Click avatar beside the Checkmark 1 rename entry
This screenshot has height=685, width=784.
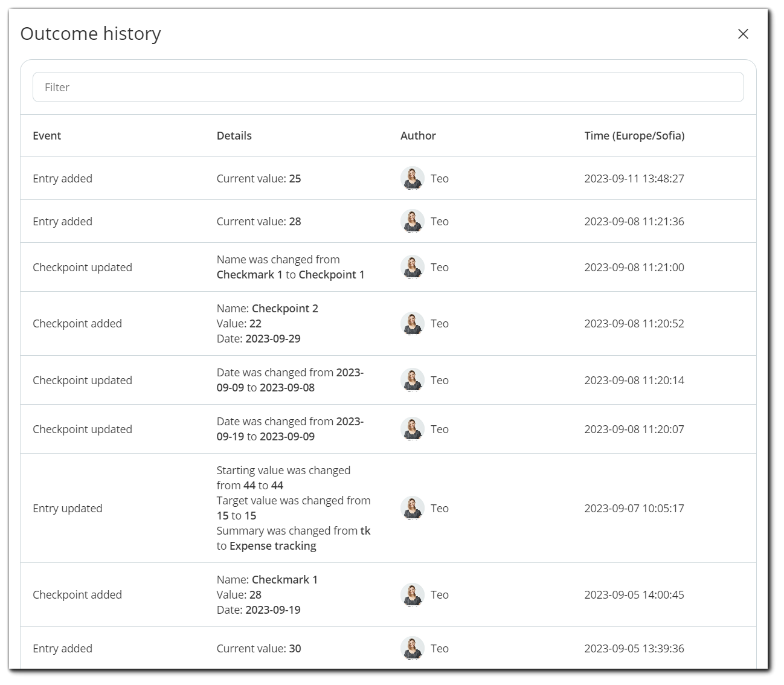pos(413,267)
